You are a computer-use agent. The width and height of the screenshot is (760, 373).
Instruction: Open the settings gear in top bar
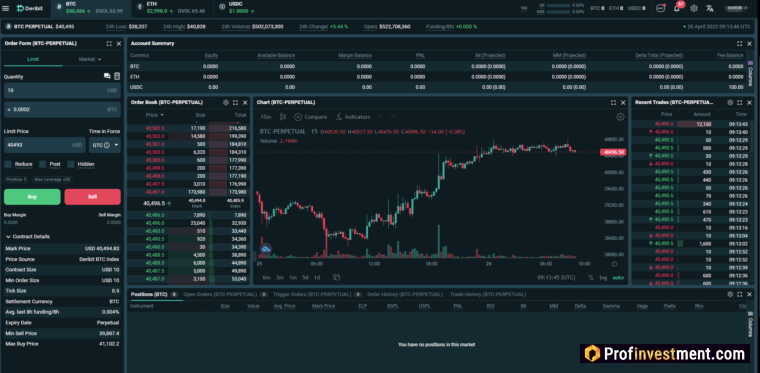coord(694,8)
